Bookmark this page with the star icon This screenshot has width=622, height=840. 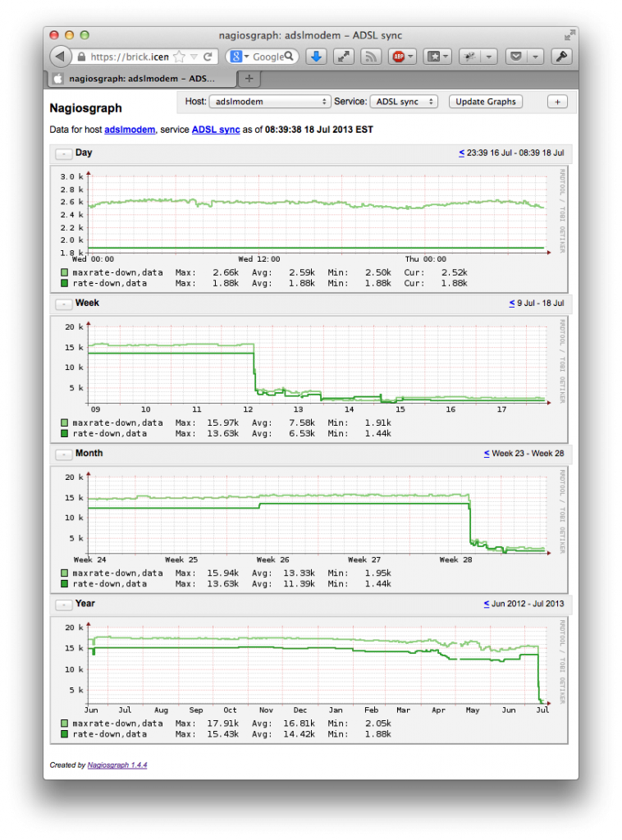coord(179,57)
